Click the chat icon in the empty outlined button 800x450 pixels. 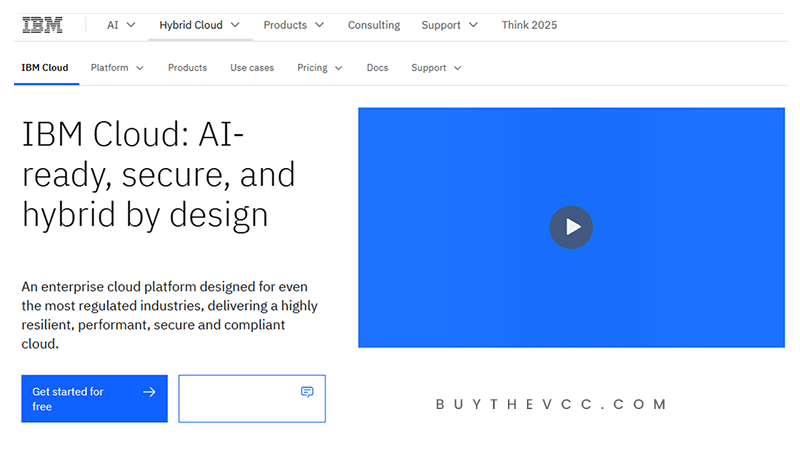pyautogui.click(x=307, y=392)
